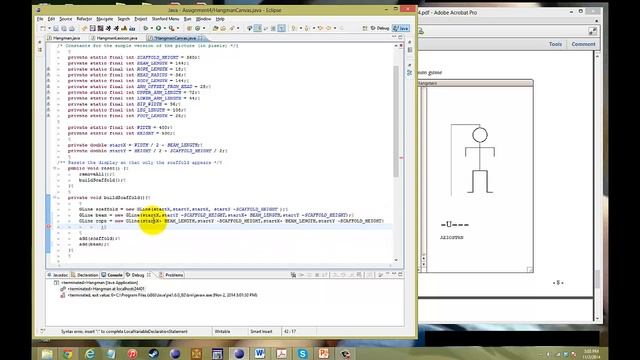Open the External Tools dropdown arrow
The height and width of the screenshot is (360, 640).
(178, 29)
